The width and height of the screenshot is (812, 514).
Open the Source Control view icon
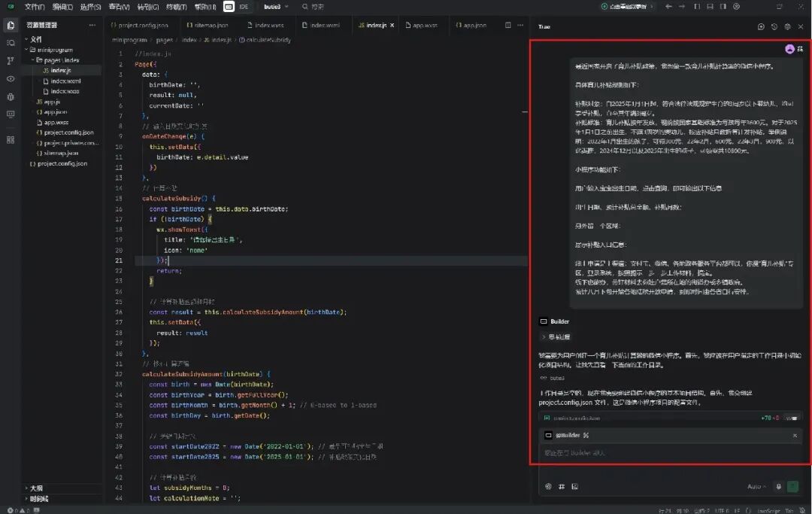pyautogui.click(x=11, y=61)
